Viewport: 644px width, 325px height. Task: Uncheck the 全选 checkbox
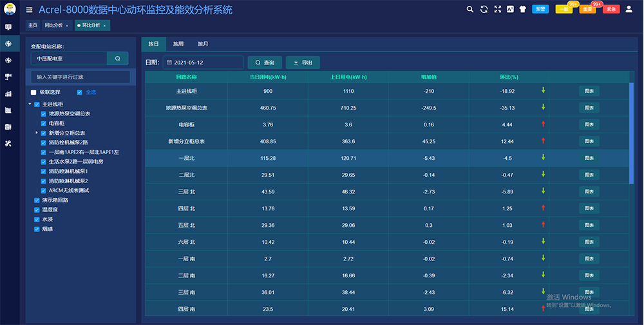pyautogui.click(x=79, y=92)
